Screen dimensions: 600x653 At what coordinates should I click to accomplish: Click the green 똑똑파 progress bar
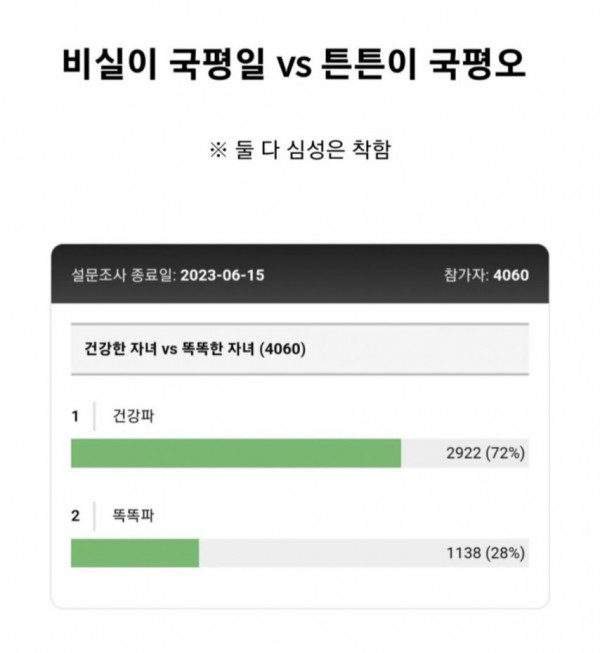(135, 553)
